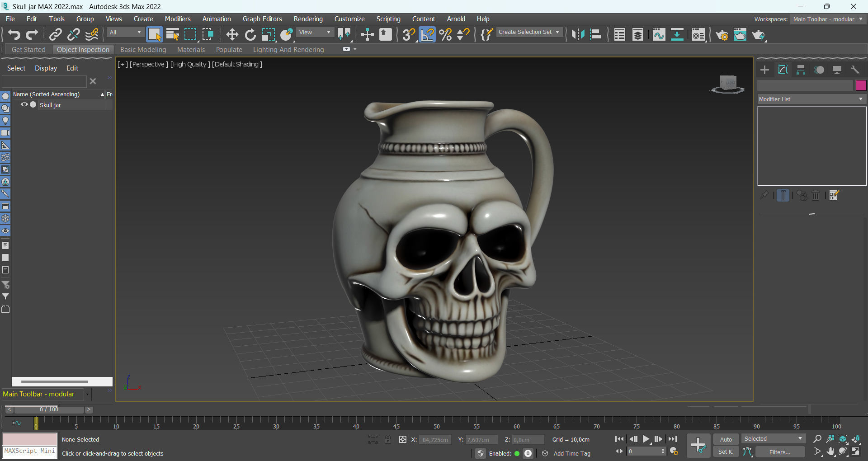Toggle Auto Key animation mode
This screenshot has width=868, height=461.
coord(726,439)
